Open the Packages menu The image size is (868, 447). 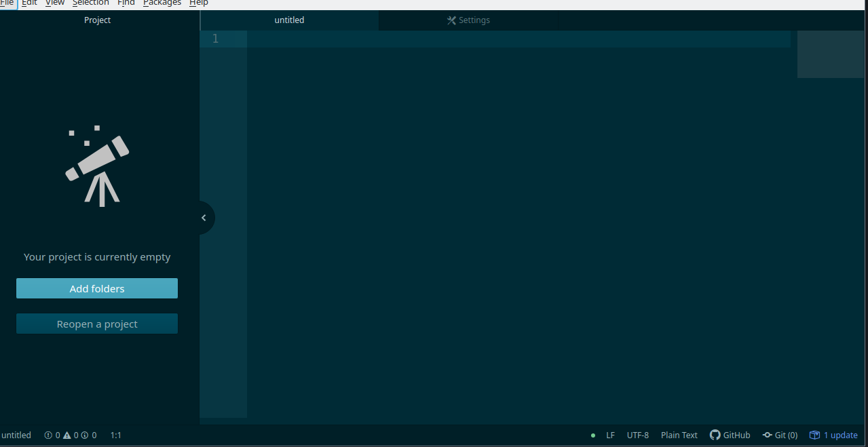point(162,3)
